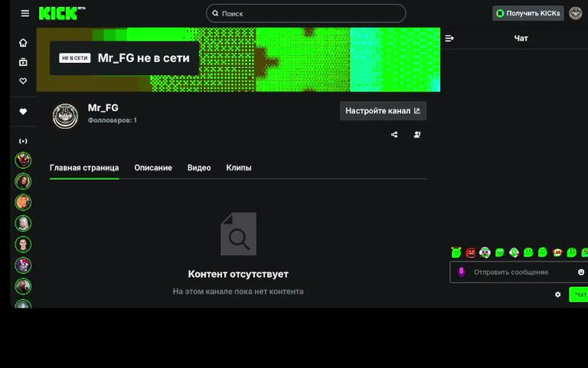Image resolution: width=588 pixels, height=368 pixels.
Task: Open the Browse icon in the sidebar
Action: [x=23, y=62]
